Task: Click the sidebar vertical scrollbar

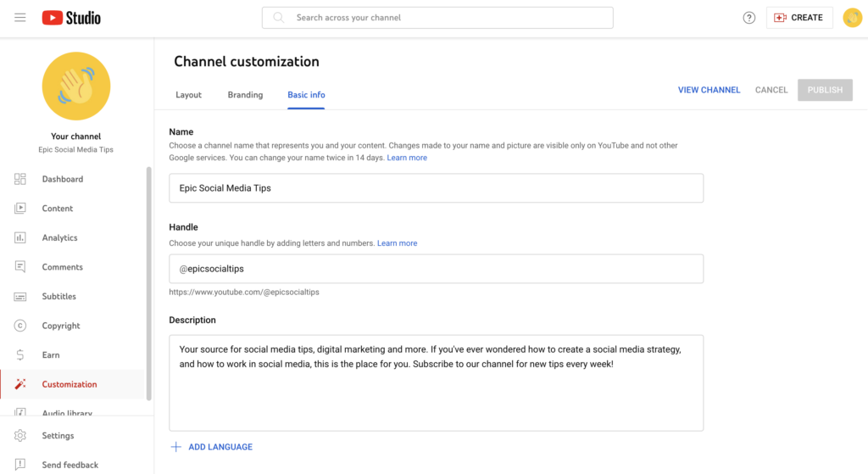Action: (149, 284)
